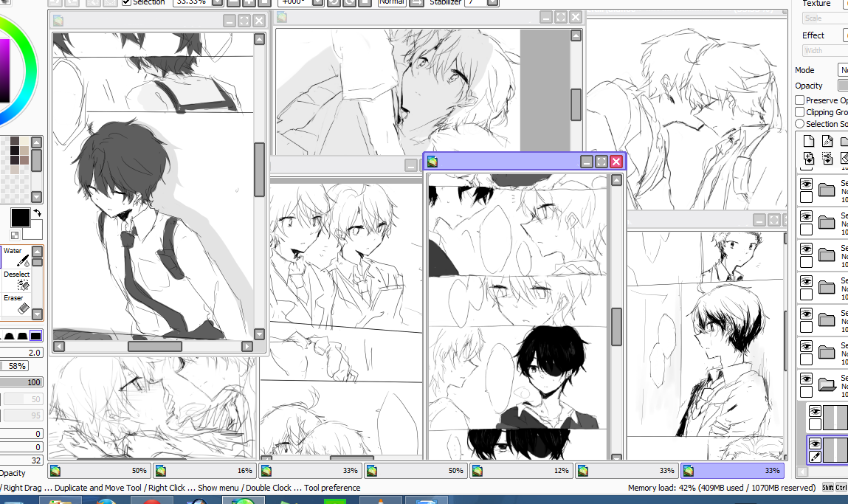The height and width of the screenshot is (504, 848).
Task: Toggle the pencil edit icon on selected layer
Action: tap(815, 457)
